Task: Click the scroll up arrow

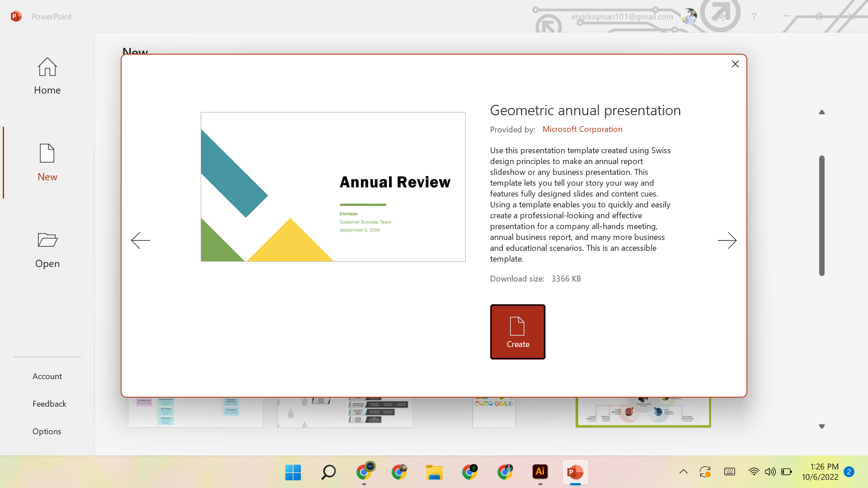Action: (822, 112)
